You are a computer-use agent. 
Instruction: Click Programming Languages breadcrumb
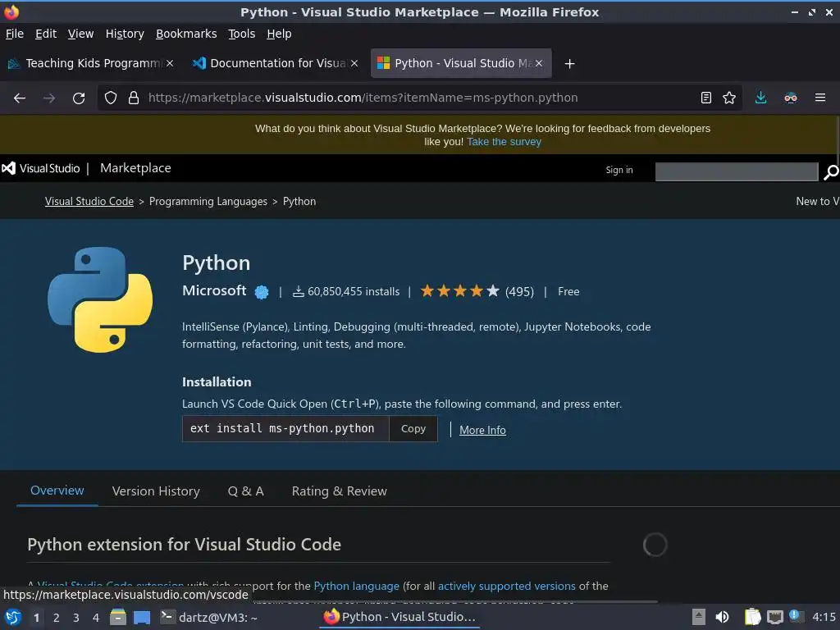point(208,202)
